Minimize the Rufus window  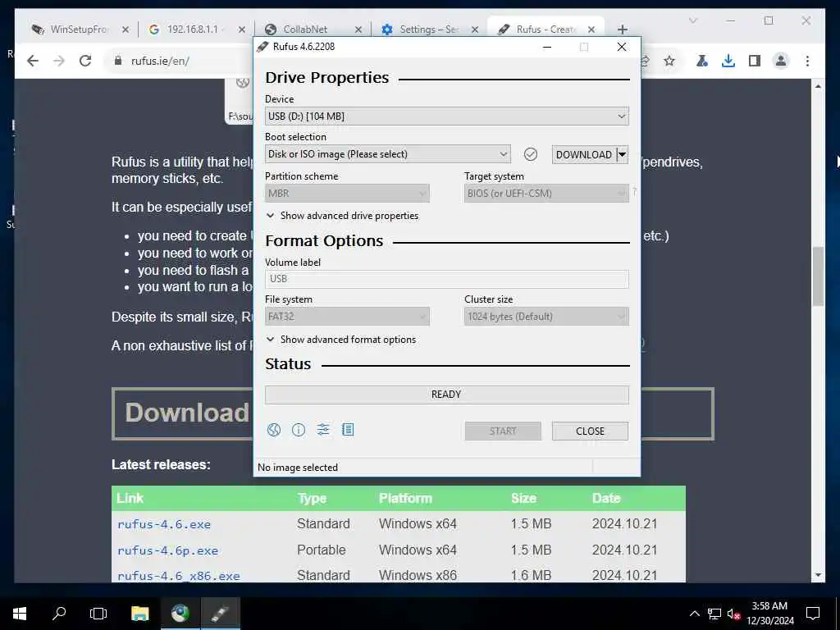pyautogui.click(x=547, y=47)
